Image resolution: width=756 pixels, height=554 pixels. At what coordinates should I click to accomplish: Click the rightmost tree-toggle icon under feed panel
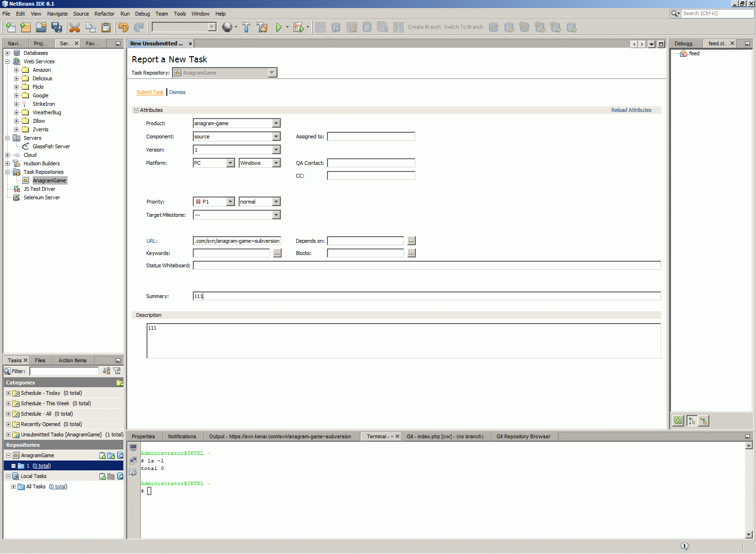(x=704, y=421)
